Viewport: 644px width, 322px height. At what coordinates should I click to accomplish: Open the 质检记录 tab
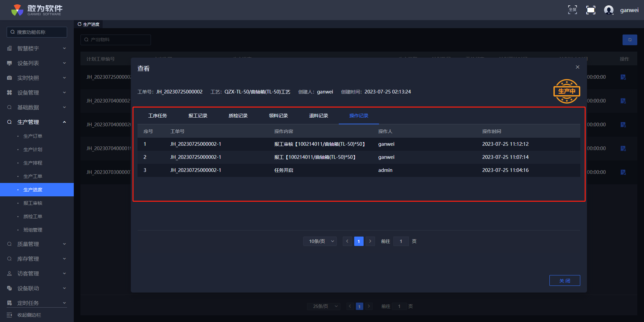[x=238, y=116]
